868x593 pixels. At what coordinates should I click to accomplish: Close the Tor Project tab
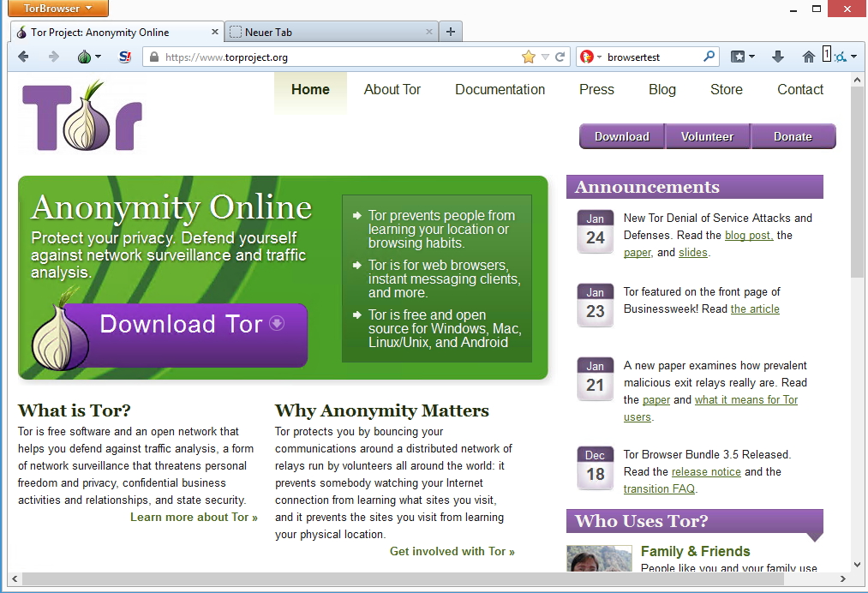(215, 32)
